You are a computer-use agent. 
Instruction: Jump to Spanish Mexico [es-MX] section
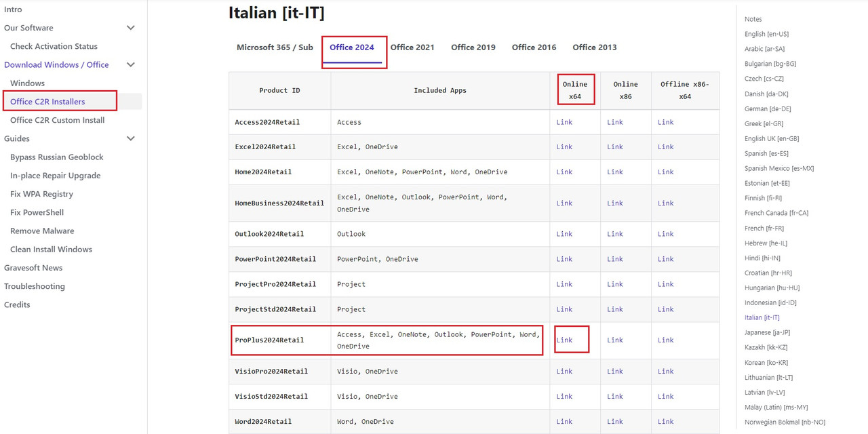[x=779, y=168]
